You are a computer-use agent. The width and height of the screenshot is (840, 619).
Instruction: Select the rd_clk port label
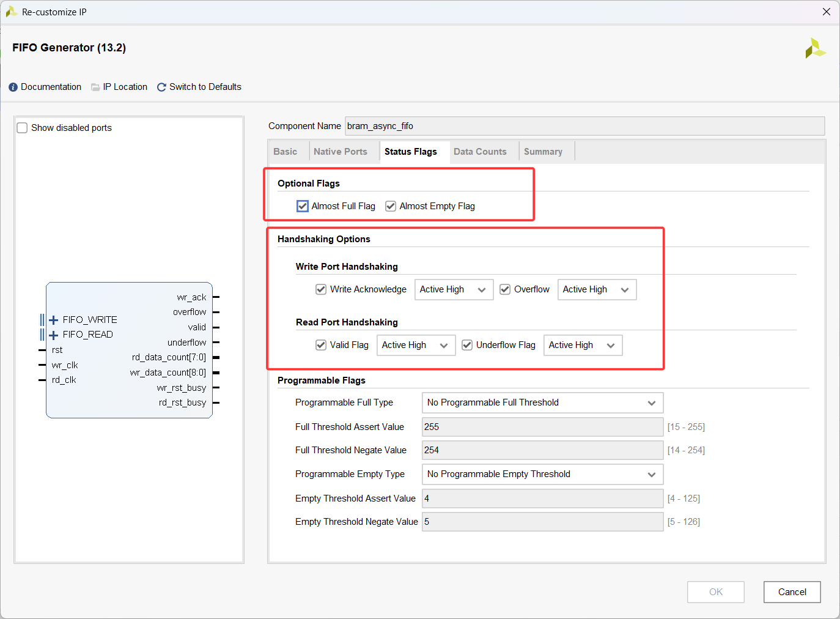(x=64, y=380)
